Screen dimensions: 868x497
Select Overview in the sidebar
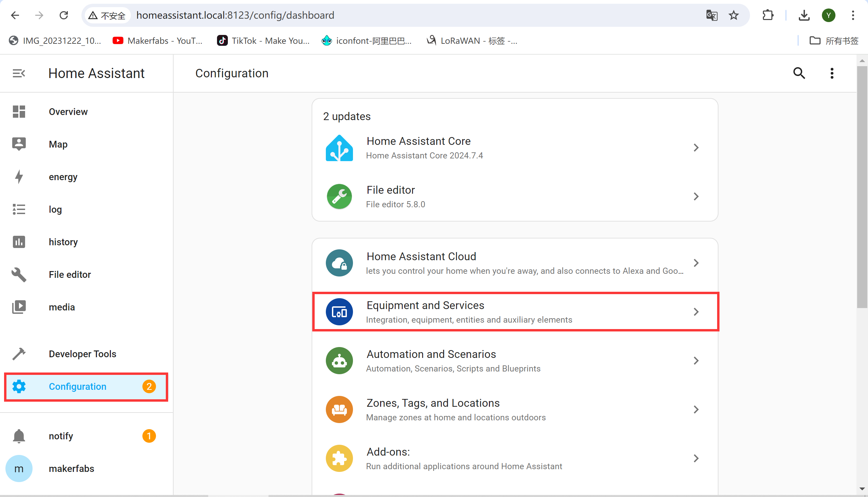[86, 112]
